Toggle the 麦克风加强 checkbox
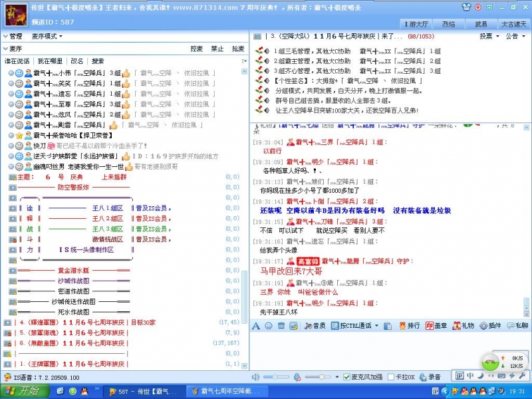The image size is (532, 399). (347, 377)
